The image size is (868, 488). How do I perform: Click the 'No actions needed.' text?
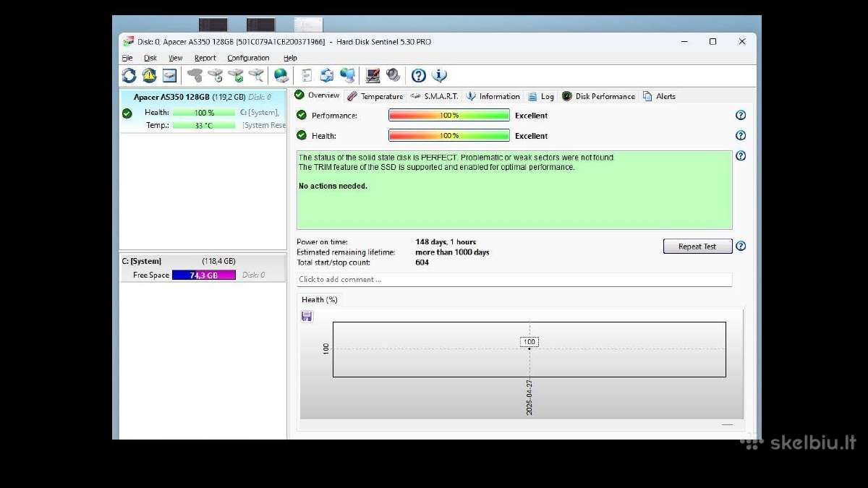tap(333, 186)
